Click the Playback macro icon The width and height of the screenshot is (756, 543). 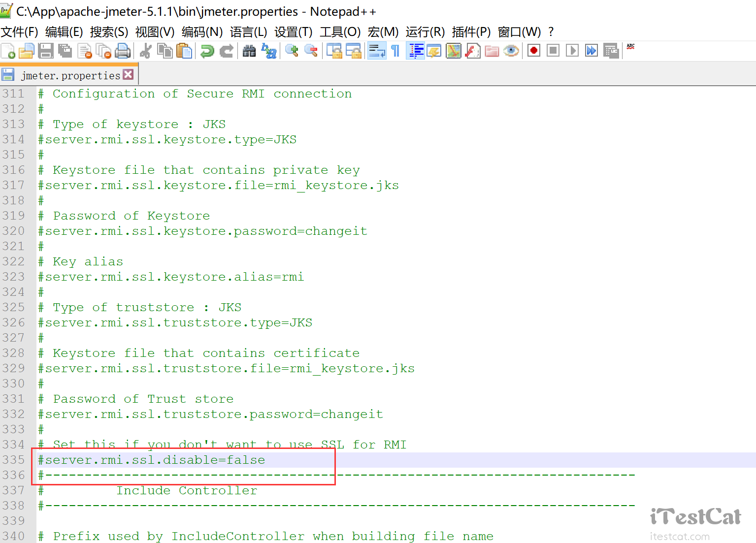pyautogui.click(x=572, y=51)
